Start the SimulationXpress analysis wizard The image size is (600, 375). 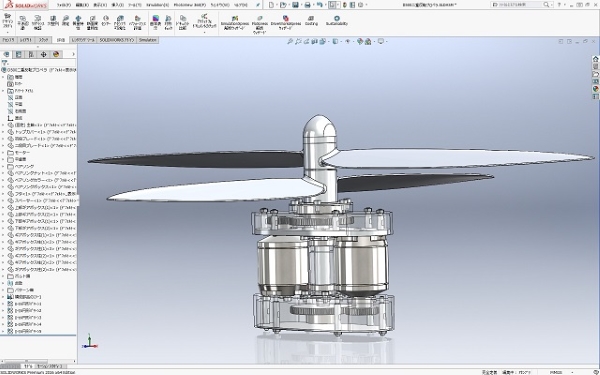pos(235,23)
